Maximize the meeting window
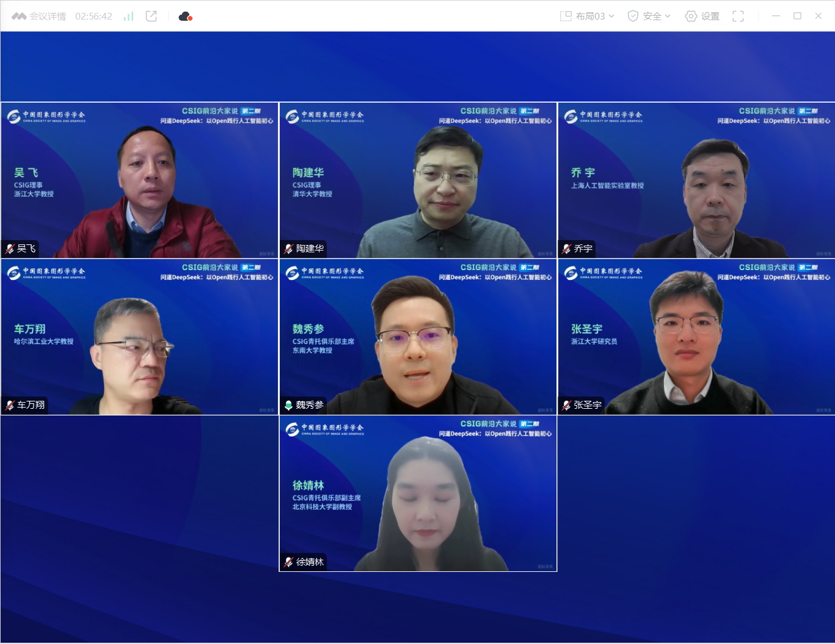835x644 pixels. coord(797,16)
